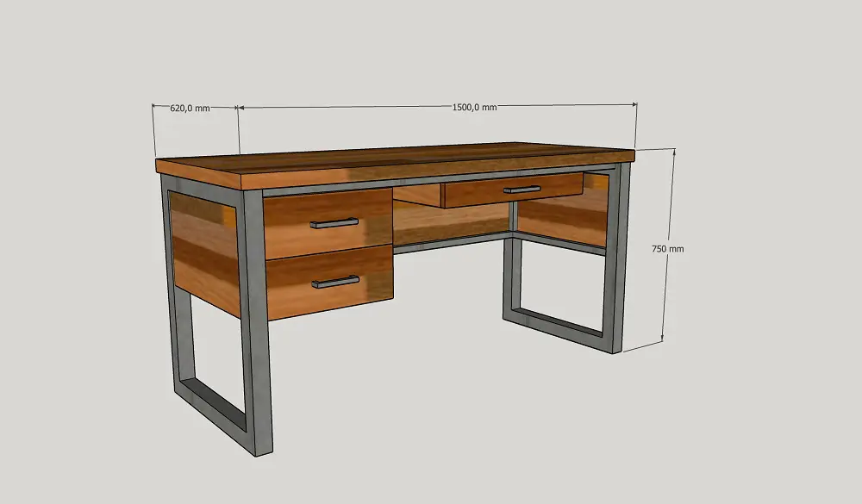
Task: Click the center drawer front panel
Action: pos(483,193)
